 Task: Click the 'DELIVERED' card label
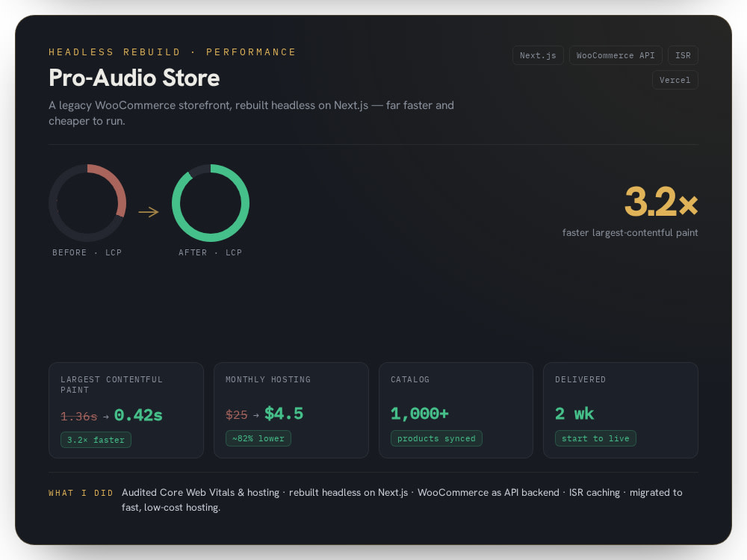click(x=580, y=379)
